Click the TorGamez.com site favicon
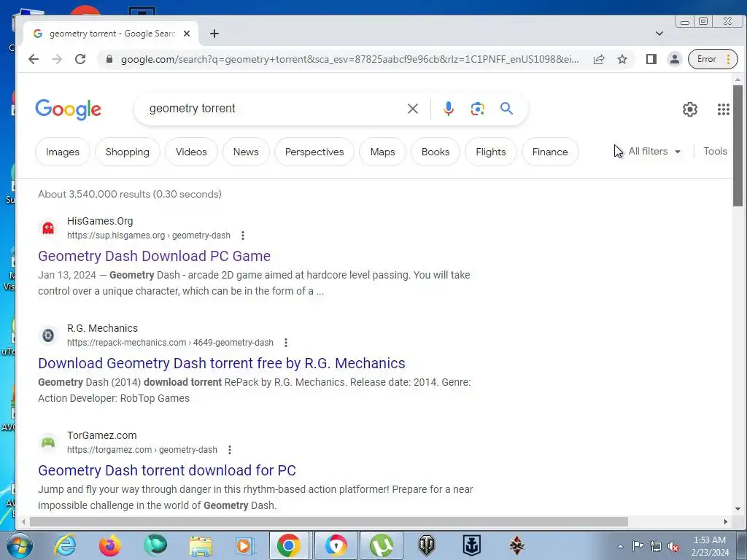The image size is (747, 560). click(x=48, y=443)
